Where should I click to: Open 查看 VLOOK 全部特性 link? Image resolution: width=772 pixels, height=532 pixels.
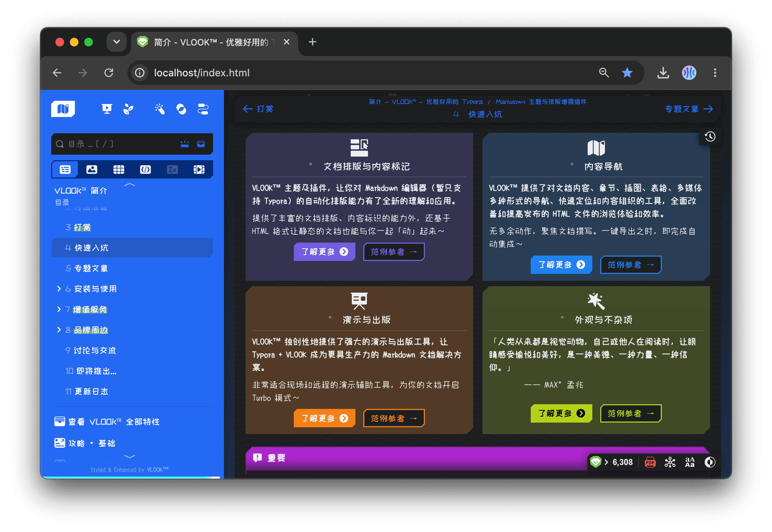click(107, 421)
